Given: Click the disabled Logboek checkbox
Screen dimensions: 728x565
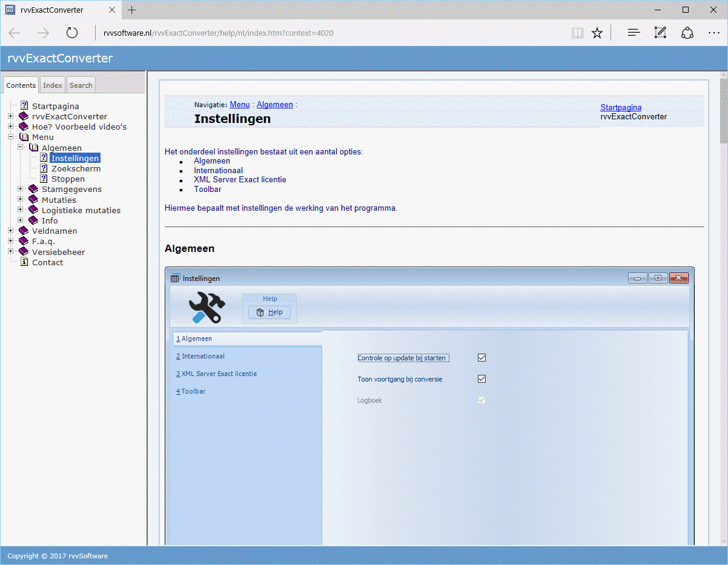Looking at the screenshot, I should [481, 400].
